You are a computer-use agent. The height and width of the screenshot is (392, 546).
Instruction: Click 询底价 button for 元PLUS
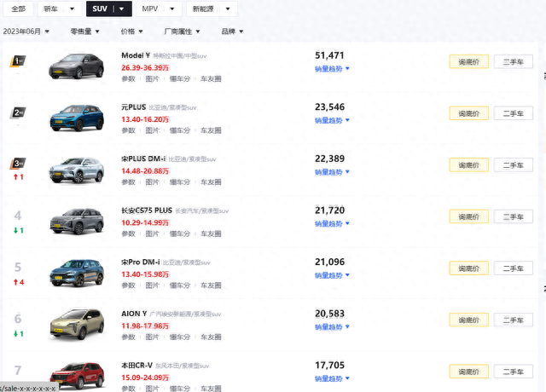[468, 113]
